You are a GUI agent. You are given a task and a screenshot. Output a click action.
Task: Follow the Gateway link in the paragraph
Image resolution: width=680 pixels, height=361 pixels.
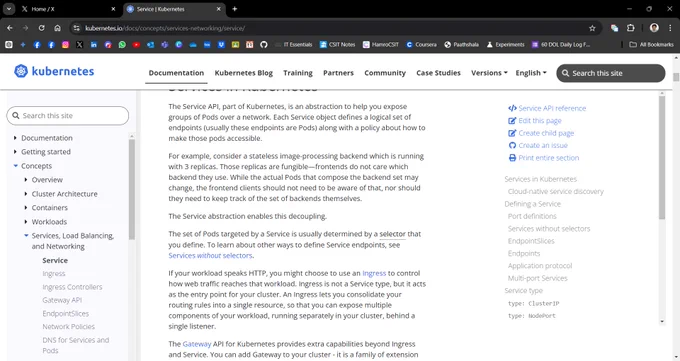point(196,344)
